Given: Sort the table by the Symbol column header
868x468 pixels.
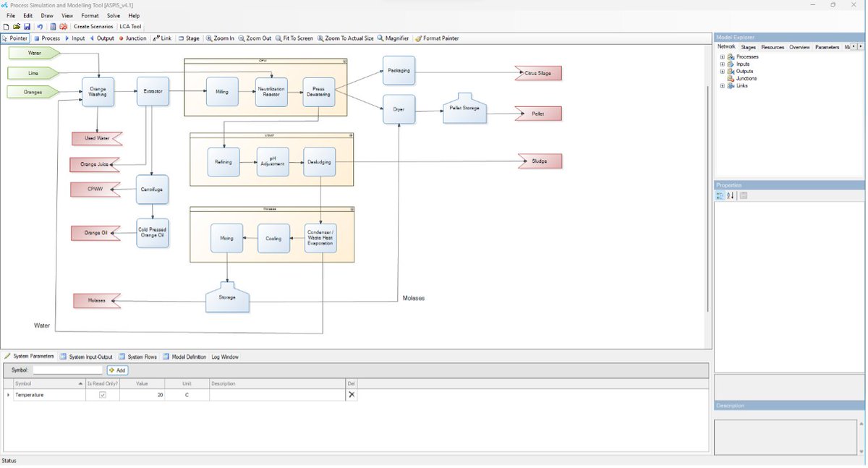Looking at the screenshot, I should click(x=48, y=383).
